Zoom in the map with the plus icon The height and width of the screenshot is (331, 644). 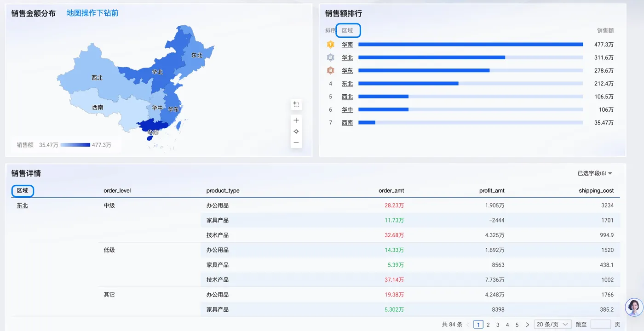296,120
